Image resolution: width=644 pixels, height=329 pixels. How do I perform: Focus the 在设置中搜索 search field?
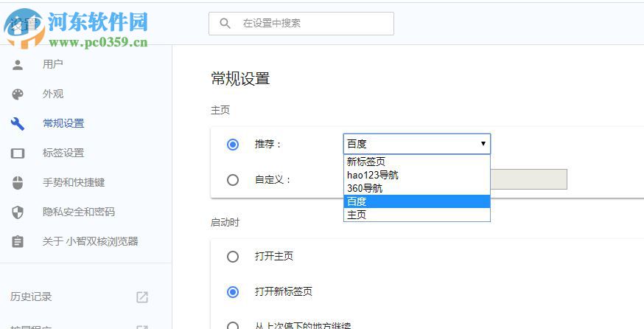click(301, 24)
